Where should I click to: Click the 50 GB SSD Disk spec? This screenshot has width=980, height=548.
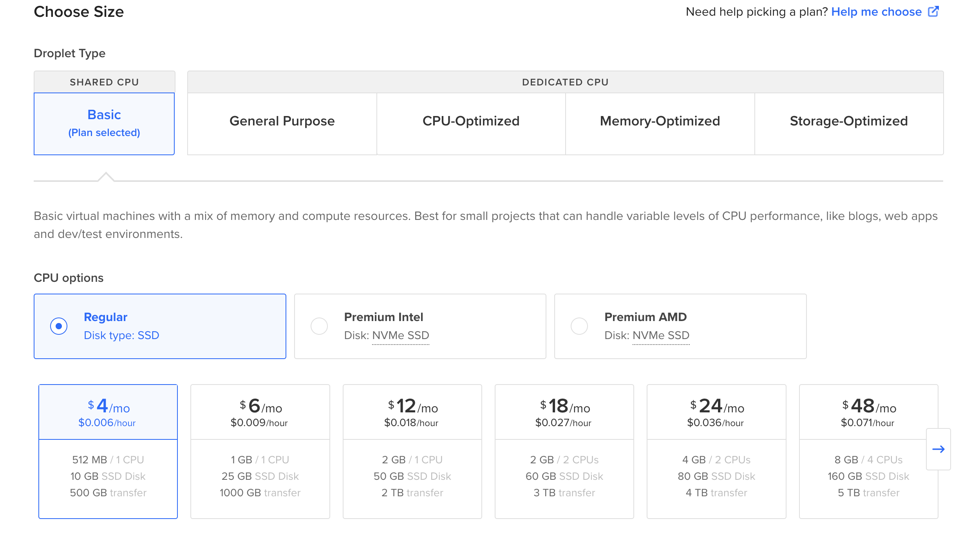[x=412, y=476]
